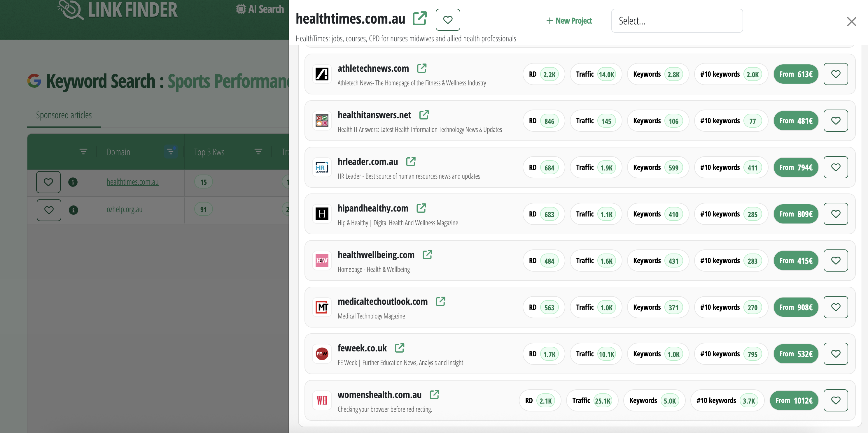The image size is (868, 433).
Task: Favorite ozhelp.org.au row in background table
Action: click(x=49, y=210)
